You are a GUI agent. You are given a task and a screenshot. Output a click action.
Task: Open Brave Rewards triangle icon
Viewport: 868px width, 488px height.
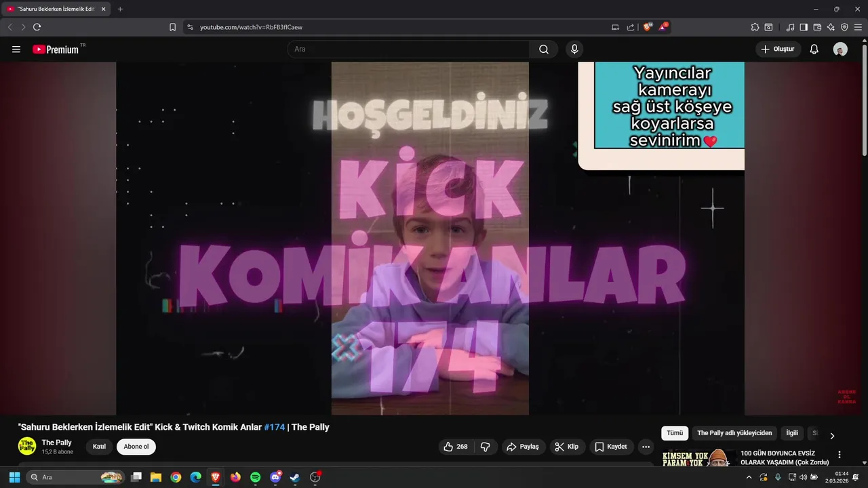pyautogui.click(x=663, y=27)
